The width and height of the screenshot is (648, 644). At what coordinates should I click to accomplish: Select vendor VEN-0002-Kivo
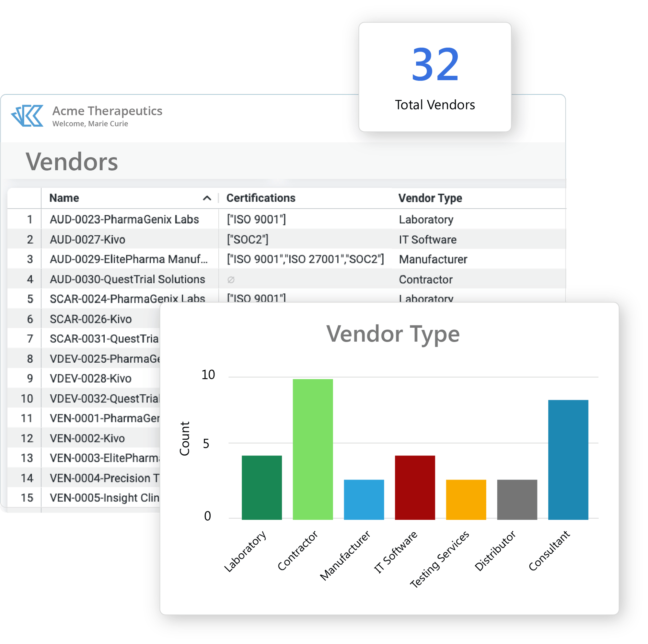coord(87,438)
